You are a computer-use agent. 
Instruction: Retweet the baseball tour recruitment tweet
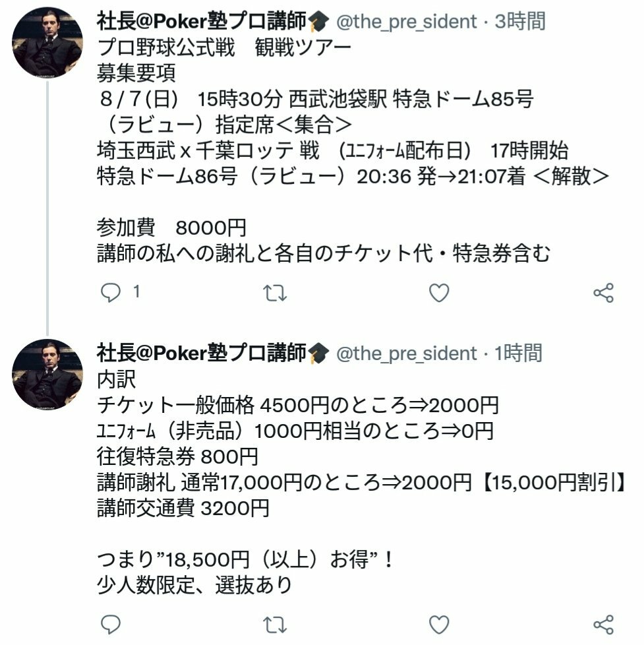(x=275, y=293)
